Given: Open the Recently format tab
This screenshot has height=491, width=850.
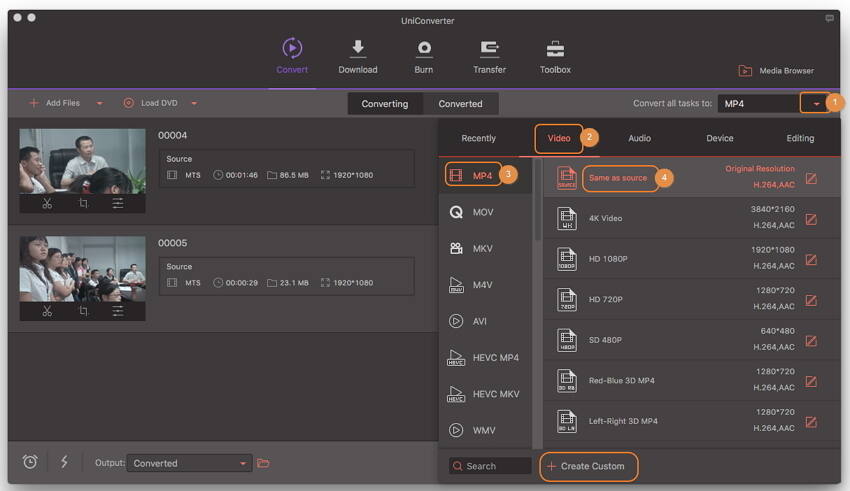Looking at the screenshot, I should [x=479, y=138].
